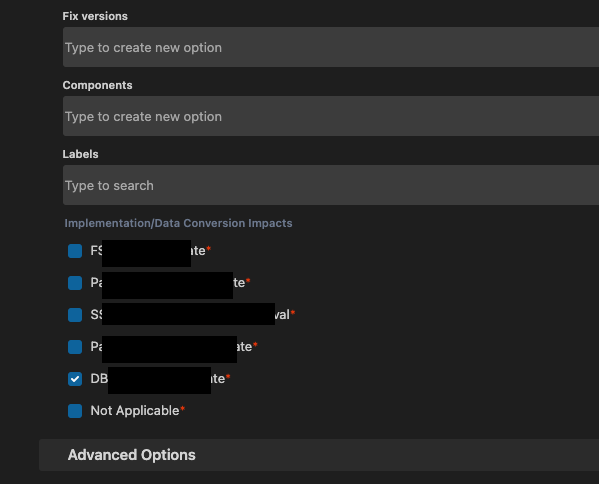The width and height of the screenshot is (599, 484).
Task: Click the Fix versions field label
Action: pyautogui.click(x=95, y=16)
